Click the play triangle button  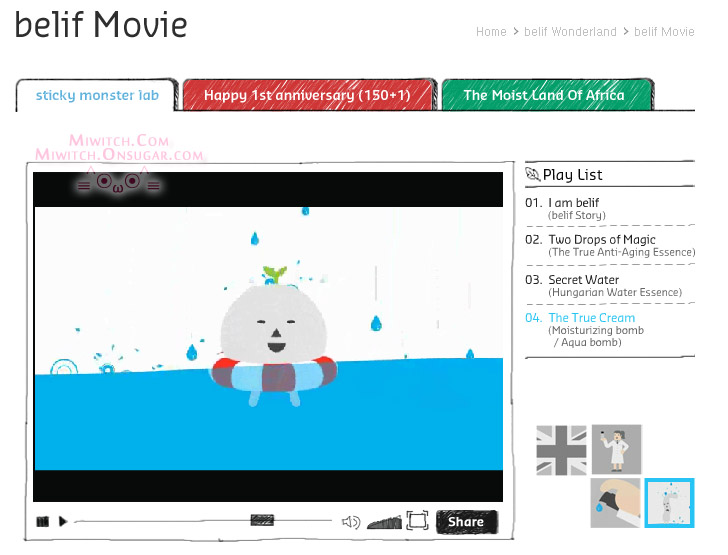pyautogui.click(x=63, y=522)
